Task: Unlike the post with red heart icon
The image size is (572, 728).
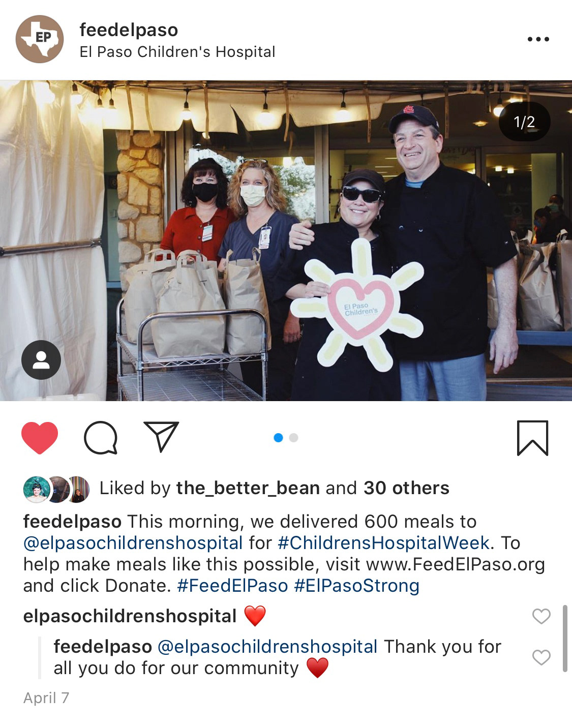Action: click(40, 438)
